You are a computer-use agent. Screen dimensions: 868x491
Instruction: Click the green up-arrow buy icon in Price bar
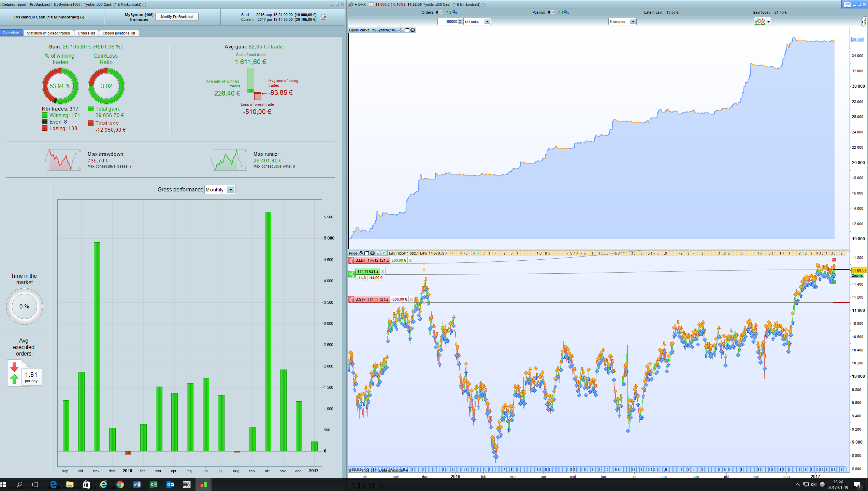[384, 253]
